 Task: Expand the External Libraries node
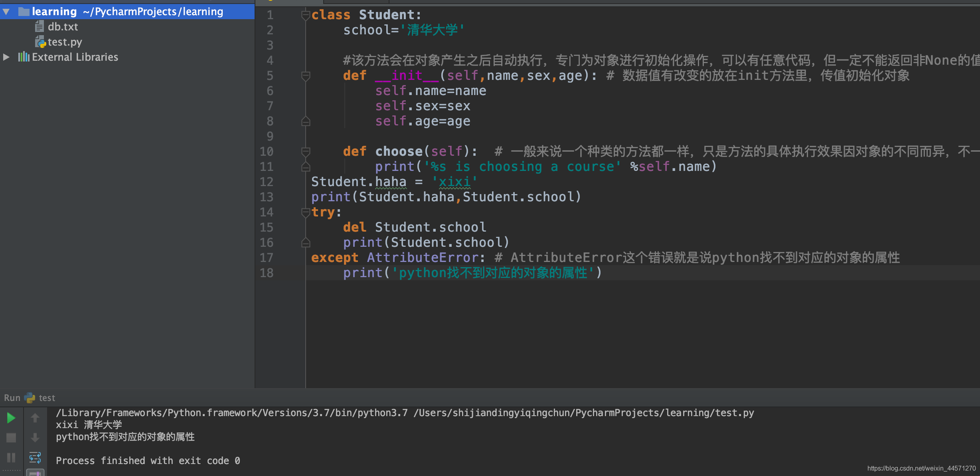coord(6,57)
